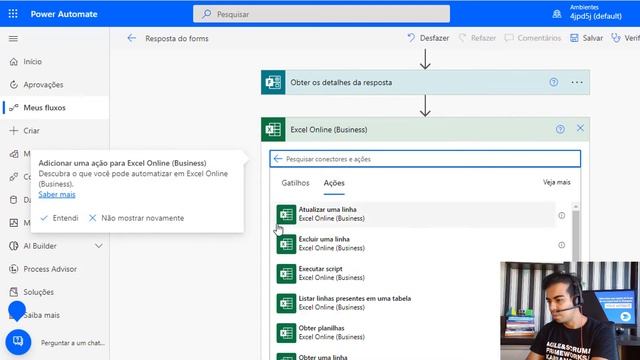Click Perguntar a um chat text
The height and width of the screenshot is (360, 640).
(x=73, y=343)
